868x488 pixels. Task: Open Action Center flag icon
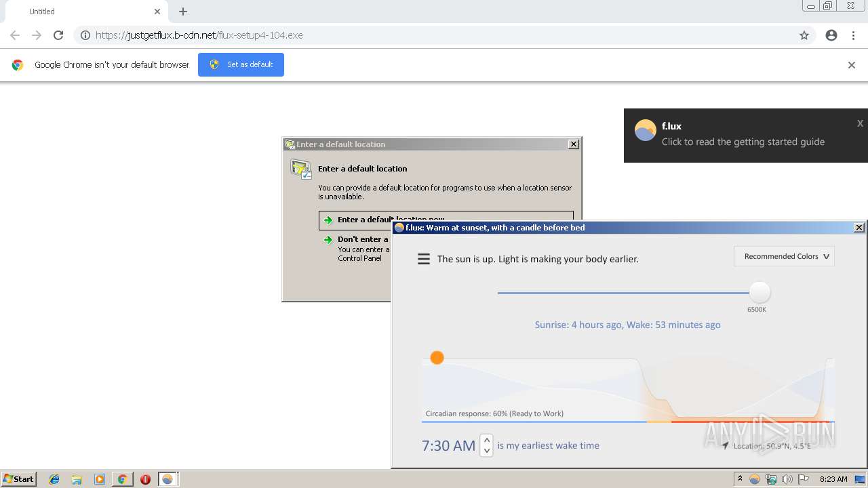pyautogui.click(x=804, y=479)
